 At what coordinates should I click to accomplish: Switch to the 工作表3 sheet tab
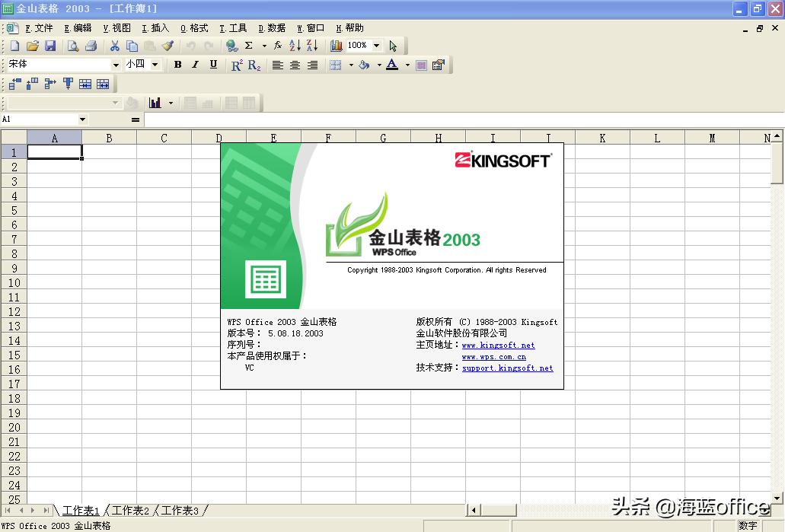180,511
